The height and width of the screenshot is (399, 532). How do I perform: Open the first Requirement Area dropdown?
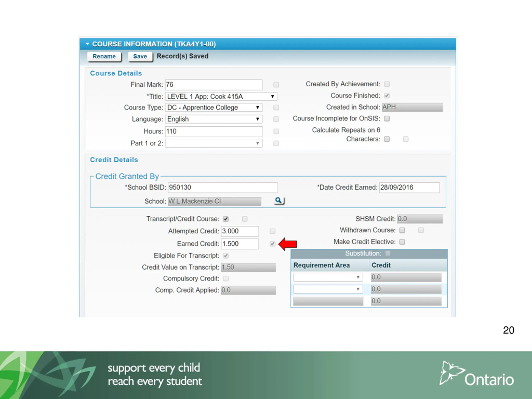(328, 277)
